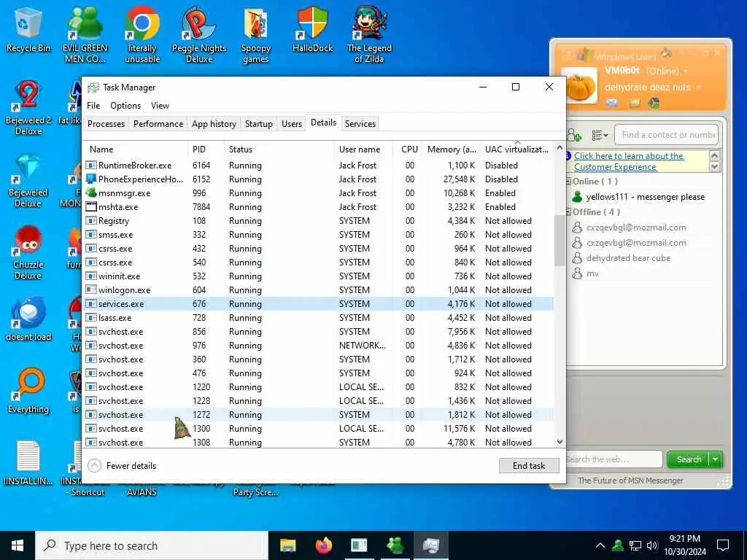This screenshot has width=747, height=560.
Task: Open the Options menu in Task Manager
Action: pyautogui.click(x=125, y=106)
